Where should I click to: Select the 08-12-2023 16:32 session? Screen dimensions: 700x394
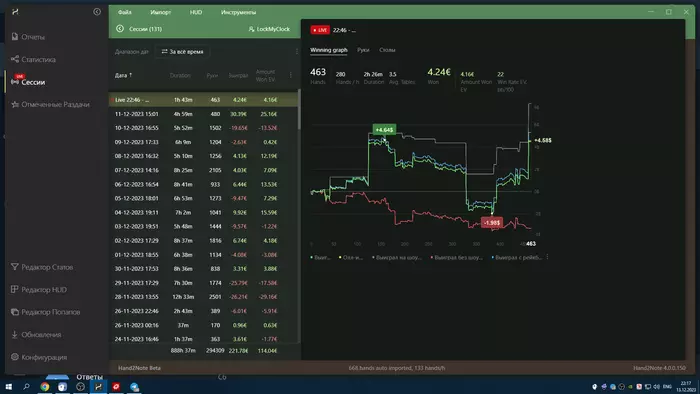click(x=203, y=156)
